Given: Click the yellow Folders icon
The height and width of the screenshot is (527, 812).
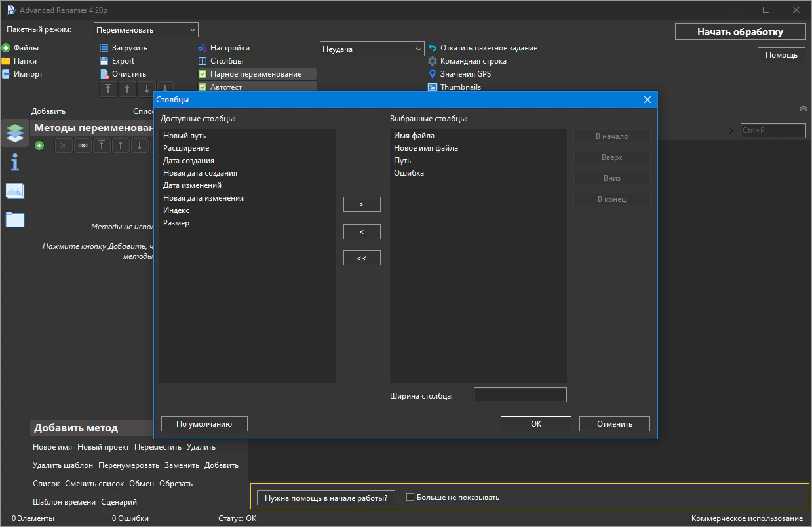Looking at the screenshot, I should [6, 61].
